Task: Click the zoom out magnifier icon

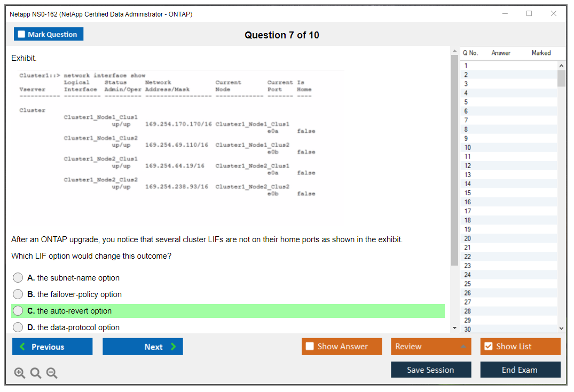Action: pos(52,373)
